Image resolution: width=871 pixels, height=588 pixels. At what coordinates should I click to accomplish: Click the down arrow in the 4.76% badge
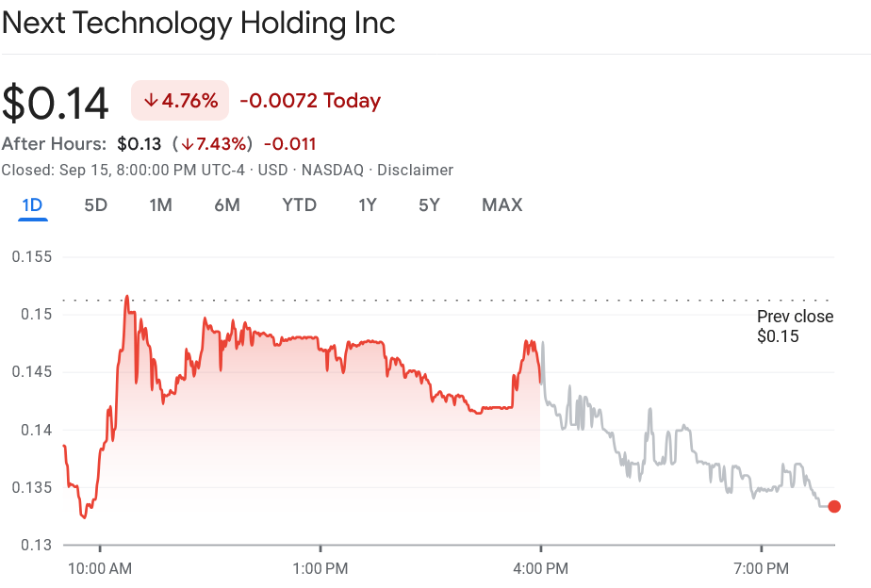coord(151,101)
